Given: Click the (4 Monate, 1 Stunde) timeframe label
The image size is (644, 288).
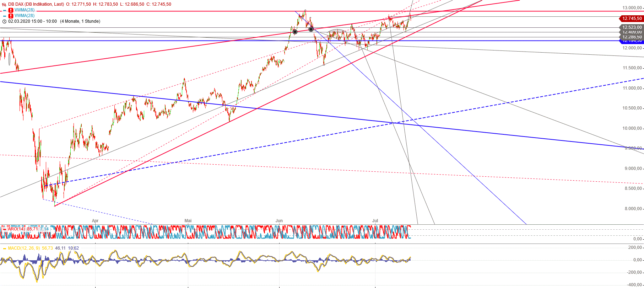Looking at the screenshot, I should tap(80, 21).
